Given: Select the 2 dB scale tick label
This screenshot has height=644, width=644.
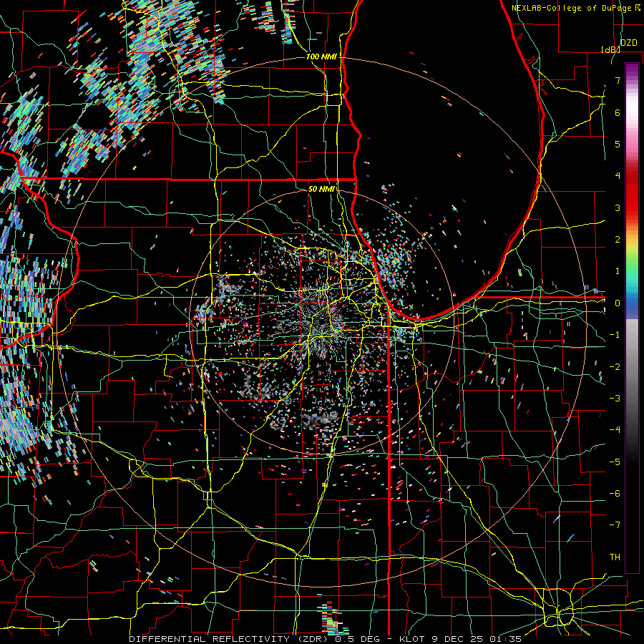Looking at the screenshot, I should coord(618,240).
